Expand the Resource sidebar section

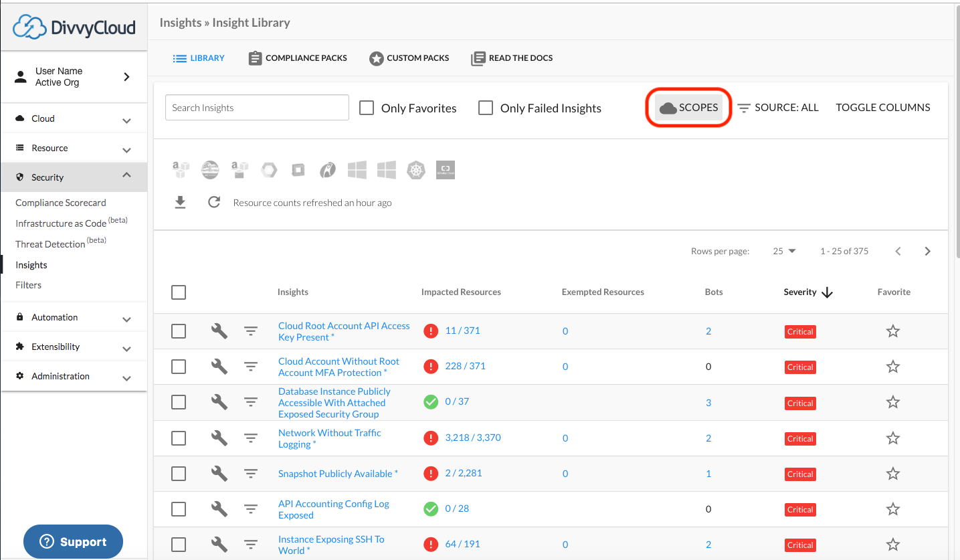(74, 148)
